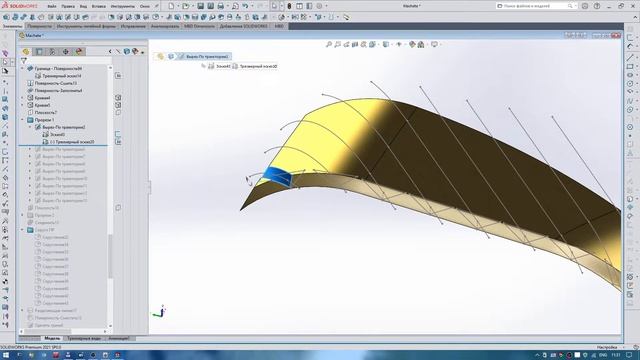
Task: Click the Save icon in top toolbar
Action: (x=200, y=6)
